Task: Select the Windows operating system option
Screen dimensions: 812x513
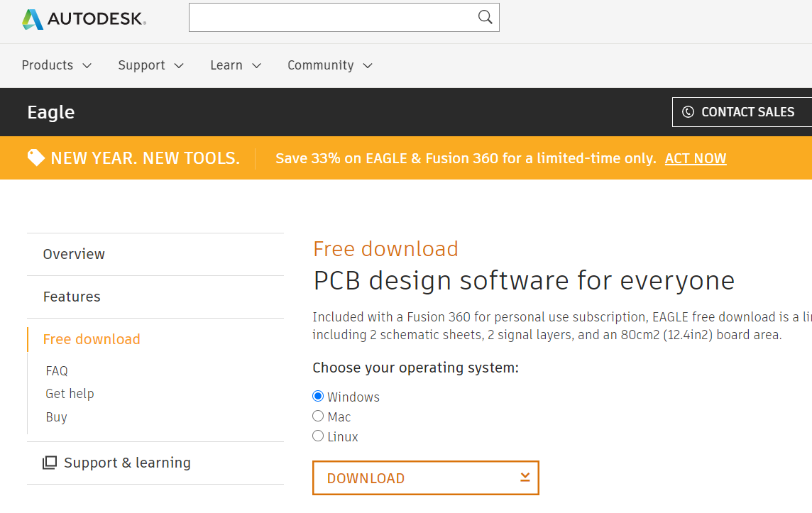Action: pos(318,397)
